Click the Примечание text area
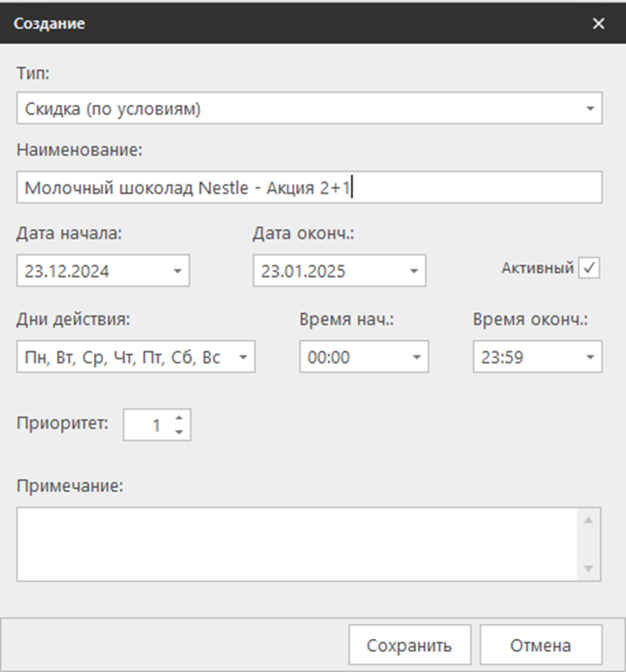 point(296,544)
